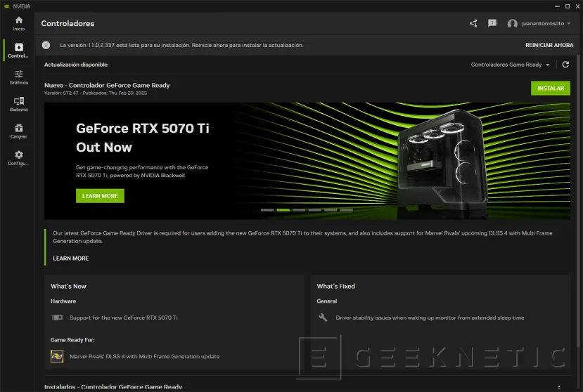The width and height of the screenshot is (583, 392).
Task: Open Gráficos settings in sidebar
Action: (18, 77)
